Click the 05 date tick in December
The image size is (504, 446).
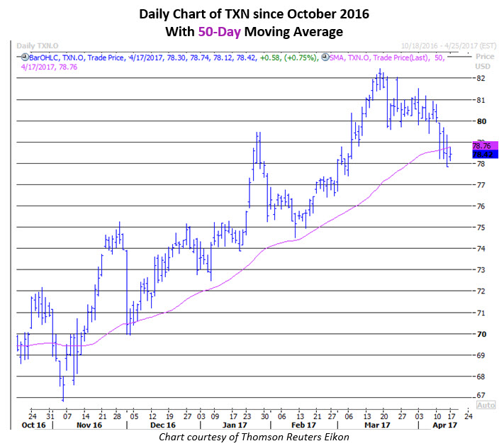[134, 416]
